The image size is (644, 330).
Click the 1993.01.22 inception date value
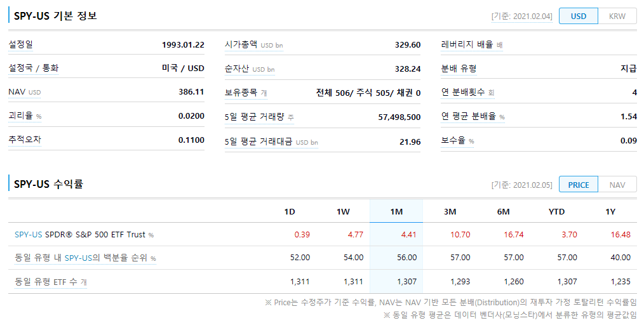point(183,44)
